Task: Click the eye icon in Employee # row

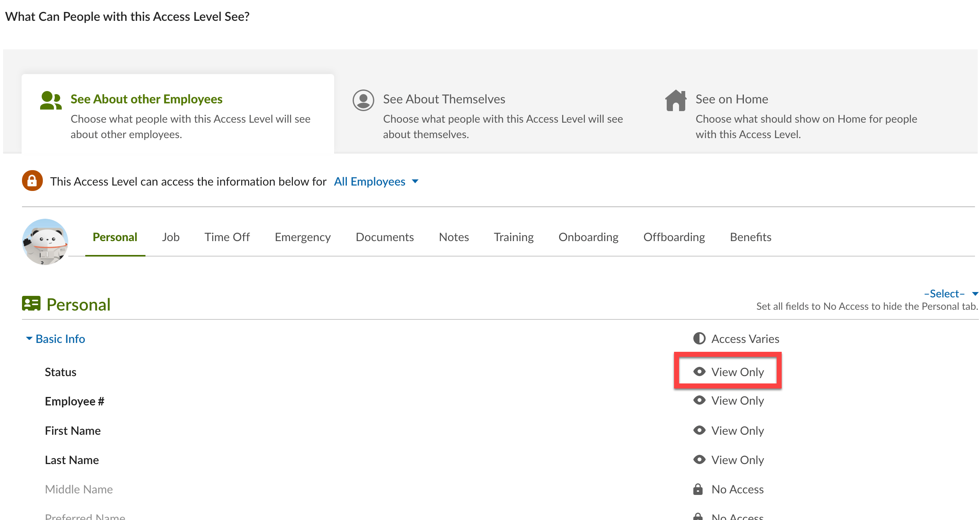Action: 699,400
